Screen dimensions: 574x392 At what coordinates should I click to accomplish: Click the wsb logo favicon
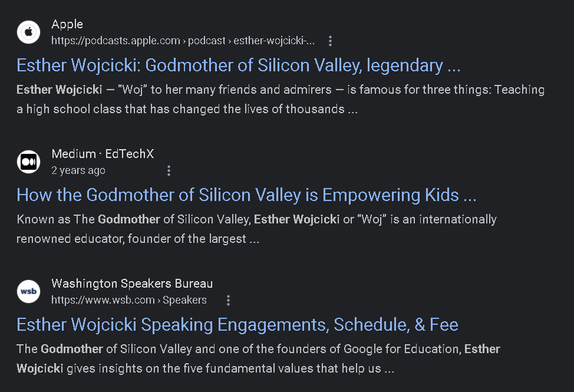pyautogui.click(x=28, y=292)
